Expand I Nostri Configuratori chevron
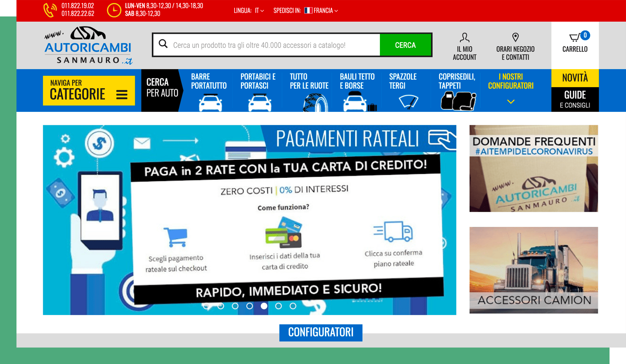This screenshot has width=626, height=364. click(511, 101)
